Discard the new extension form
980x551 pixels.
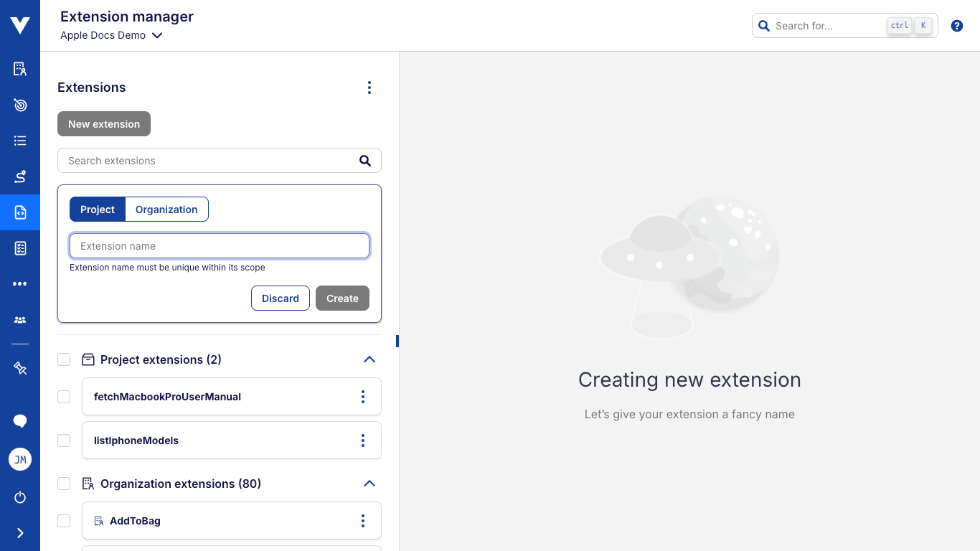pyautogui.click(x=280, y=298)
